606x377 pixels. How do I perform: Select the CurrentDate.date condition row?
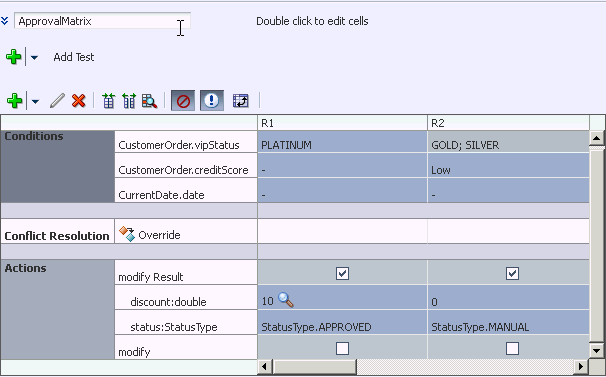click(186, 191)
